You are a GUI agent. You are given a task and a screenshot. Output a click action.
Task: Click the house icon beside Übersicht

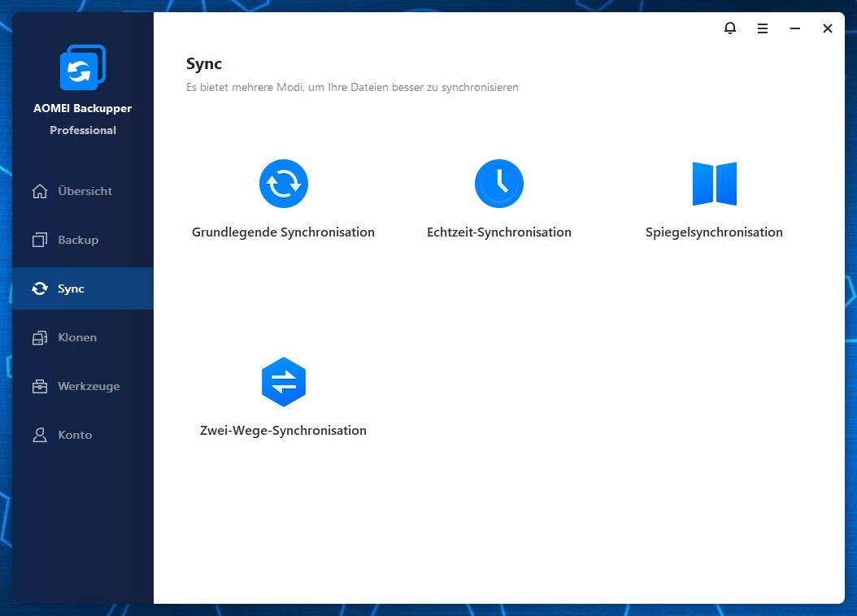(x=39, y=192)
